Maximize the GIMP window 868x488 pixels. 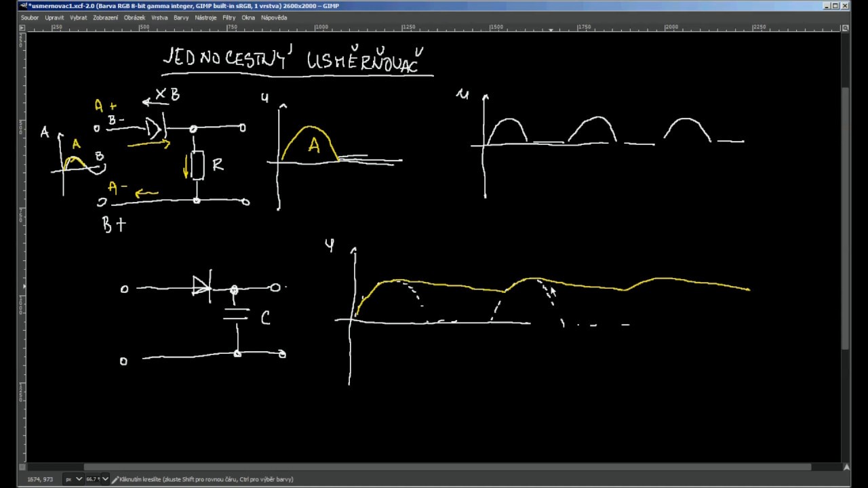(836, 6)
